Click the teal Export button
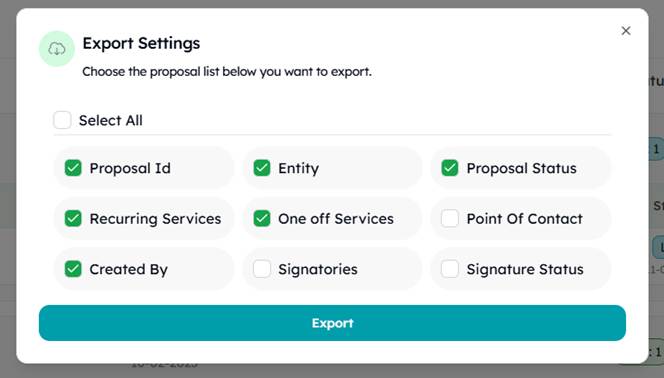The height and width of the screenshot is (378, 664). pyautogui.click(x=332, y=323)
